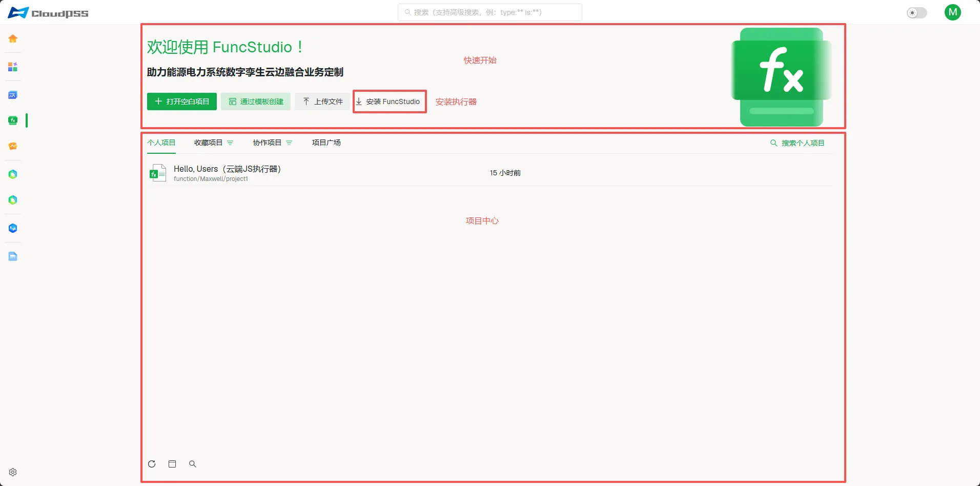Screen dimensions: 980x486
Task: Switch to 个人项目 tab
Action: click(x=161, y=143)
